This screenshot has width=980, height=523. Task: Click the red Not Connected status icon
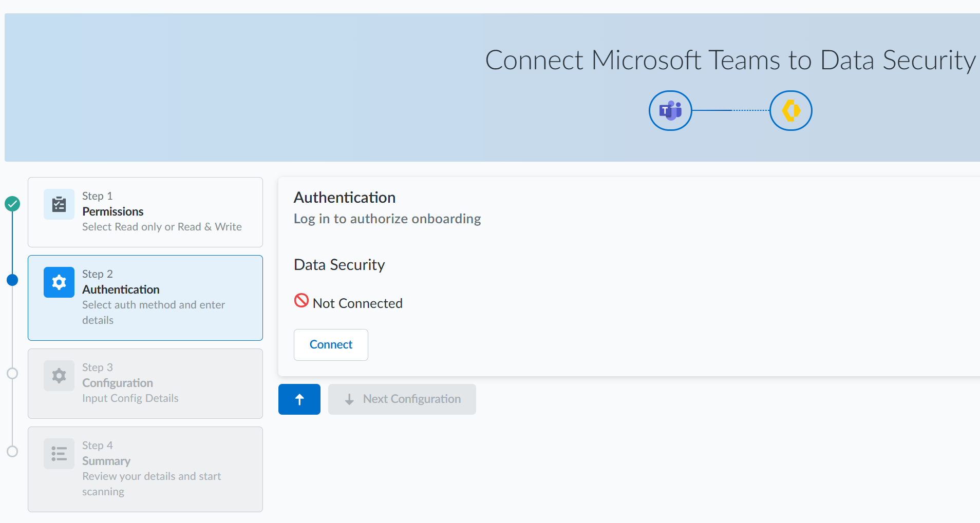pos(301,300)
